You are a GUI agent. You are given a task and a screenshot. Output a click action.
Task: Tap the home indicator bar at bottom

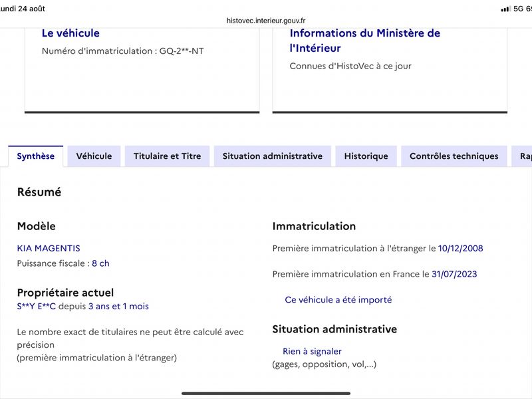point(266,394)
